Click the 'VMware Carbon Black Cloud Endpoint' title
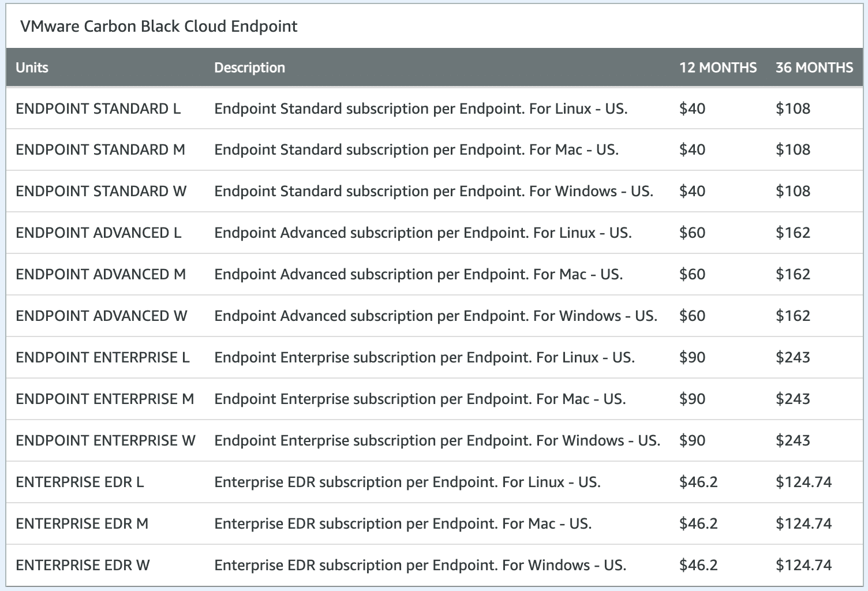868x591 pixels. pyautogui.click(x=159, y=27)
